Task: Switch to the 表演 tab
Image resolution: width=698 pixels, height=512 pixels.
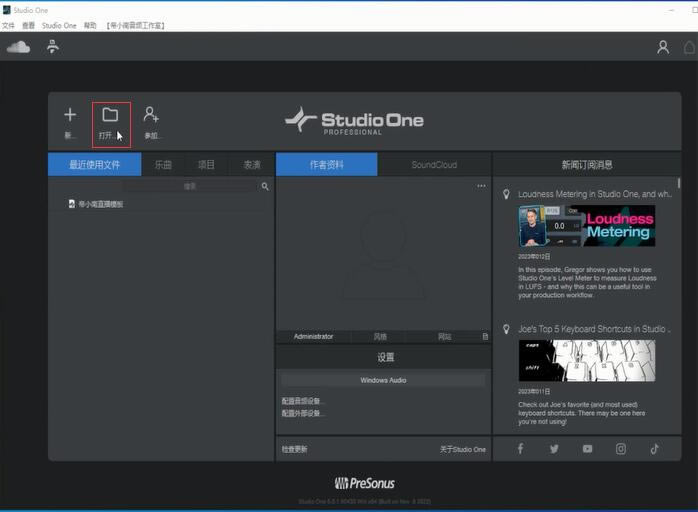Action: (x=252, y=165)
